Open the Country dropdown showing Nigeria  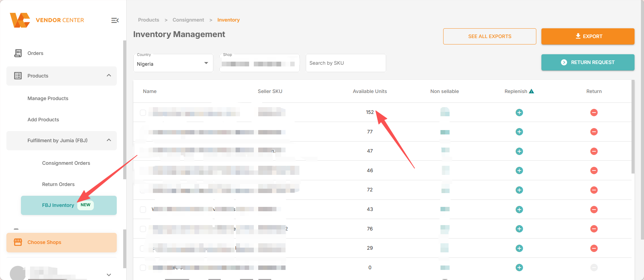173,63
